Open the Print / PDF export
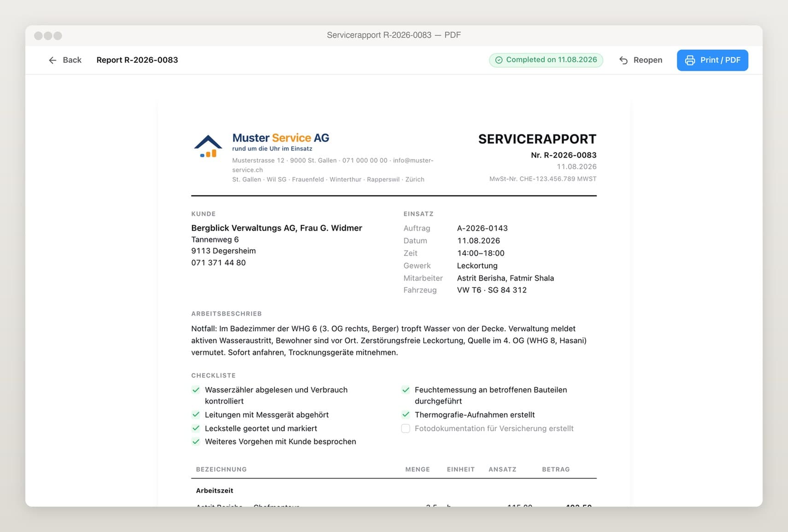This screenshot has width=788, height=532. (712, 60)
